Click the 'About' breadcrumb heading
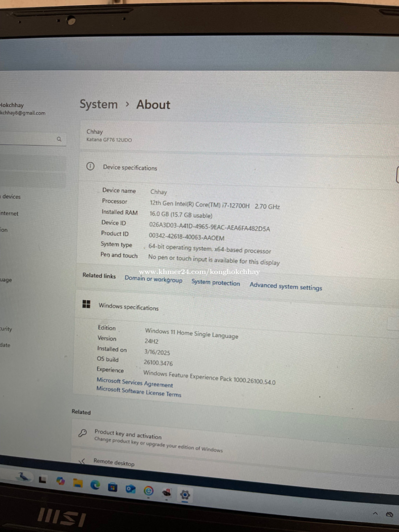This screenshot has height=532, width=399. 154,105
